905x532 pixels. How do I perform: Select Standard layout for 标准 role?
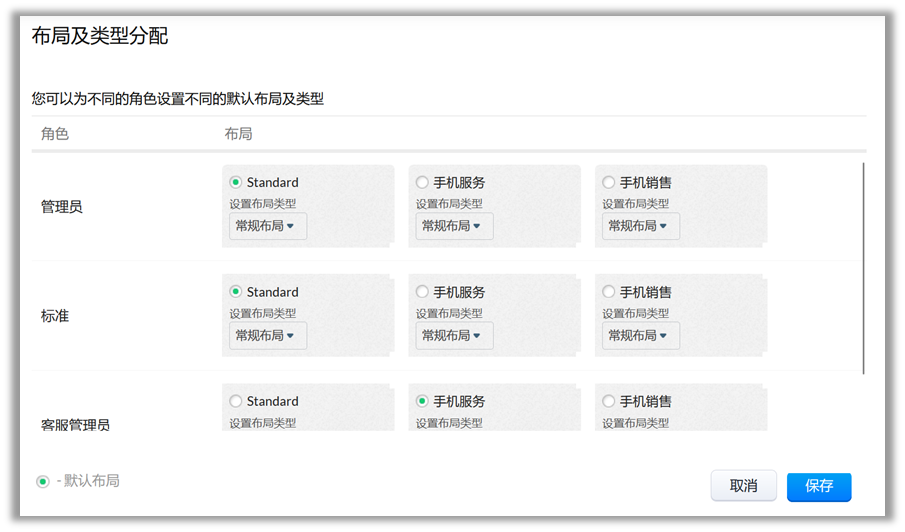click(x=236, y=292)
